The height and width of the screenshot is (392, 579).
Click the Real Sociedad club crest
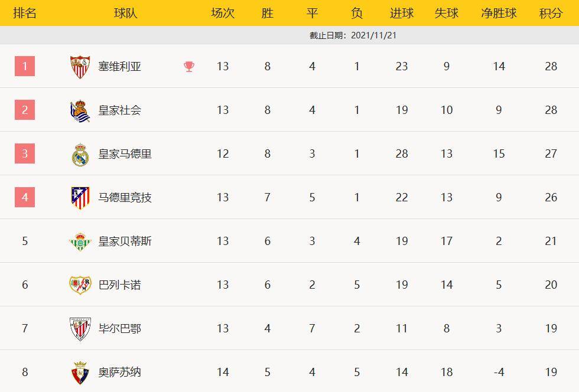[80, 110]
